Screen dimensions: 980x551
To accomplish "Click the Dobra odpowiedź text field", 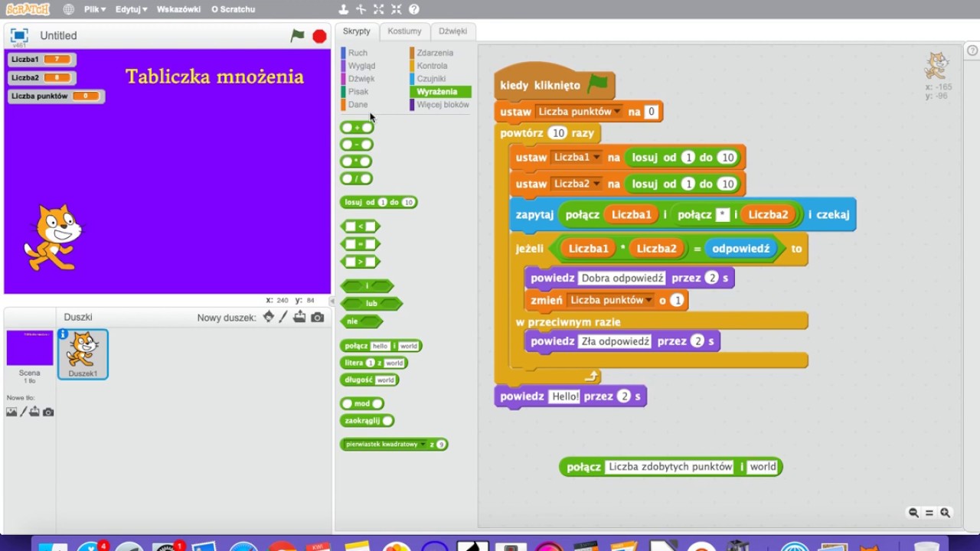I will [x=622, y=278].
